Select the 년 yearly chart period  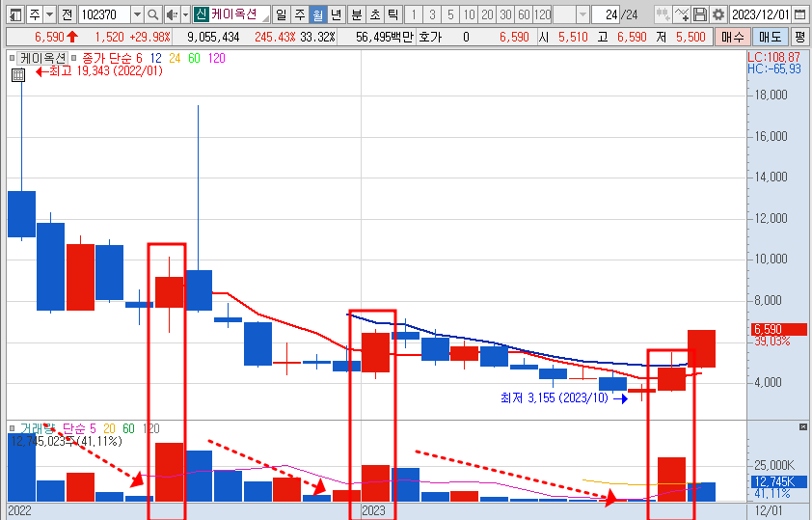pos(337,14)
